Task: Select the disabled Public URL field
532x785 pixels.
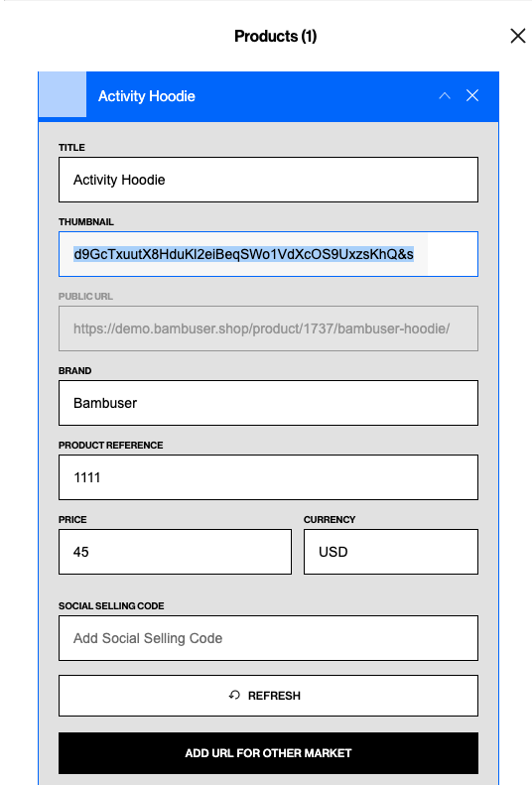Action: point(268,328)
